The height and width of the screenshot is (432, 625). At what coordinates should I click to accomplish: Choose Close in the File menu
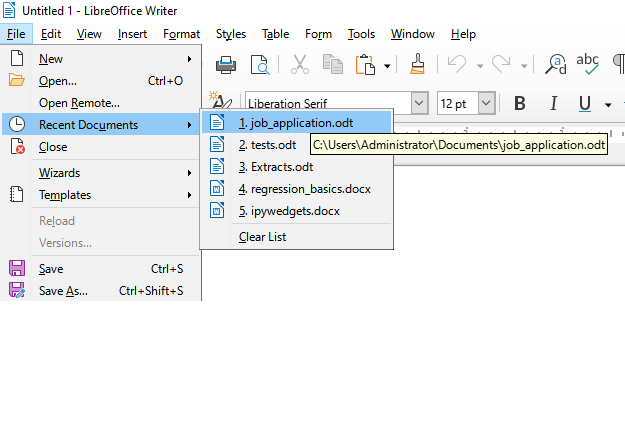(x=101, y=147)
